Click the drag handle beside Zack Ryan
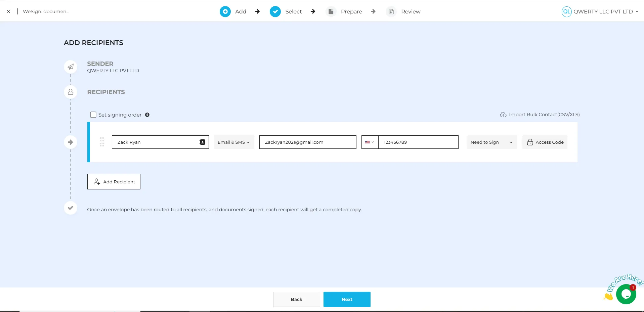Screen dimensions: 644x312 point(102,142)
